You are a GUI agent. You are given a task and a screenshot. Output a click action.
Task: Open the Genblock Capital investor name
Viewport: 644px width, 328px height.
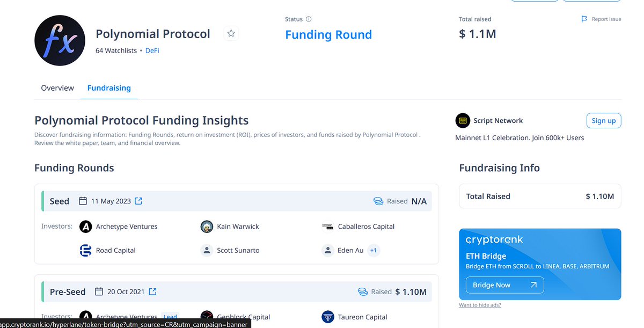click(x=243, y=317)
